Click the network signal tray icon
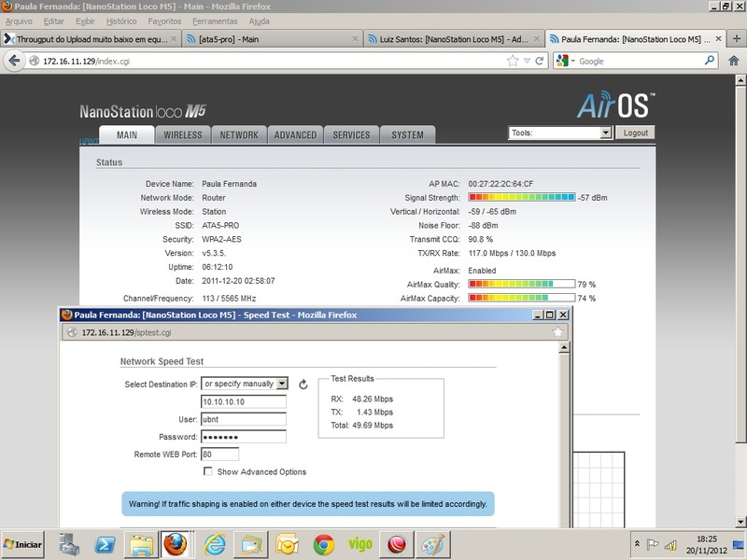Image resolution: width=747 pixels, height=560 pixels. (x=670, y=544)
